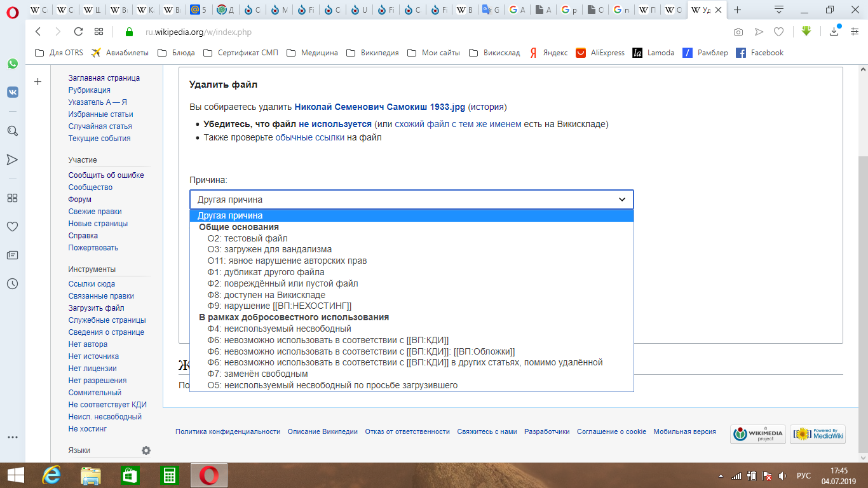Open Яндекс bookmark
This screenshot has height=488, width=868.
[548, 53]
